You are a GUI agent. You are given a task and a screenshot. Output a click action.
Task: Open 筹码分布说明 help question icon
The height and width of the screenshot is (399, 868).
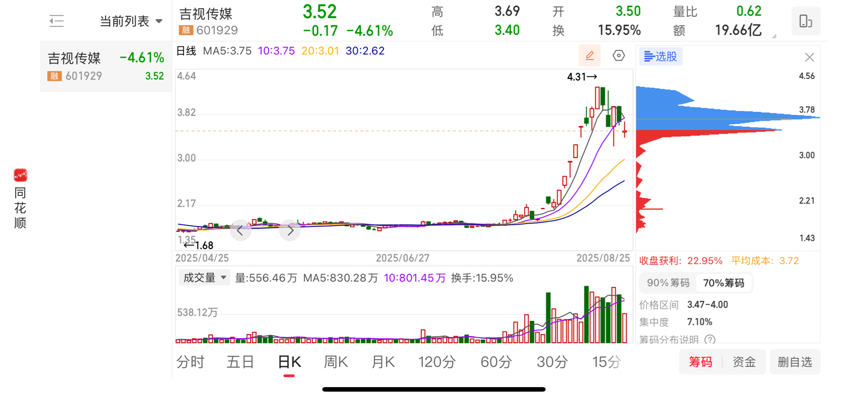(710, 340)
